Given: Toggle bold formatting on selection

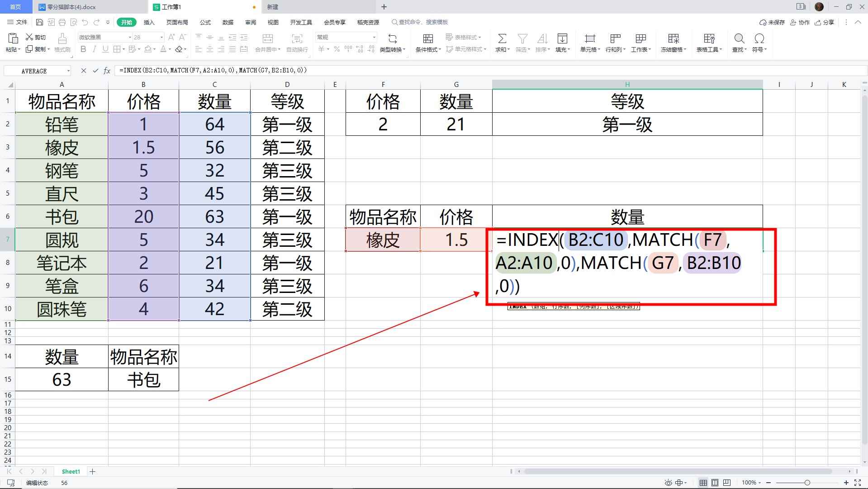Looking at the screenshot, I should (83, 50).
